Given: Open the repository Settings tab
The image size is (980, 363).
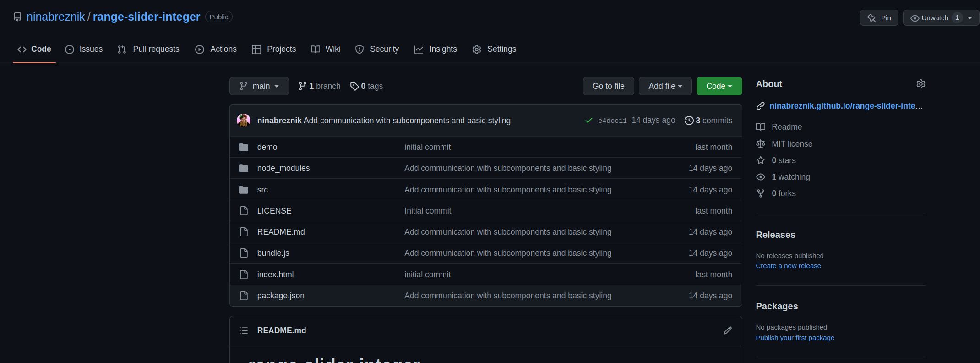Looking at the screenshot, I should (x=494, y=49).
